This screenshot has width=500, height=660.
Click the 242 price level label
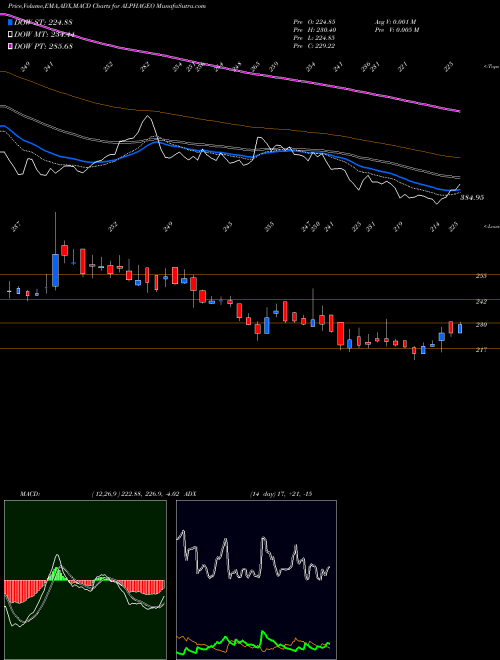(481, 302)
